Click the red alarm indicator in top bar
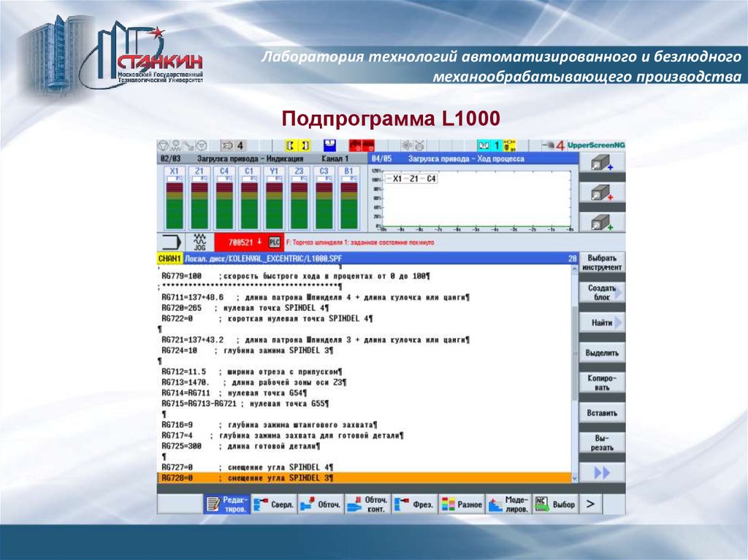This screenshot has width=748, height=560. click(362, 145)
